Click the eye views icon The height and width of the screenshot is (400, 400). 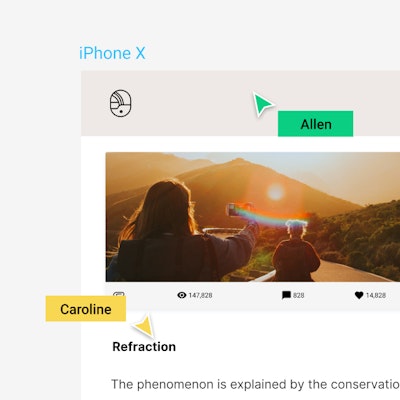pos(182,295)
